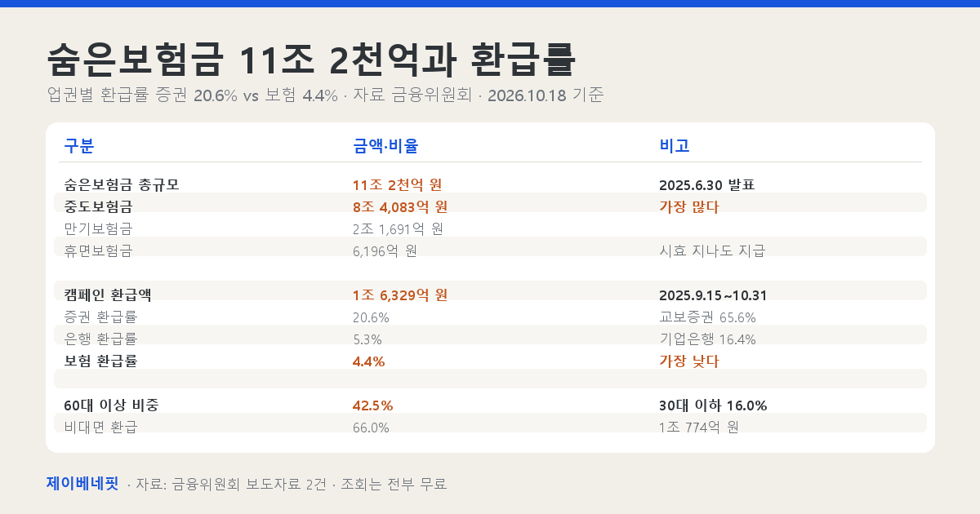Select the 캠페인 환급액 row label
The height and width of the screenshot is (514, 980).
click(107, 295)
